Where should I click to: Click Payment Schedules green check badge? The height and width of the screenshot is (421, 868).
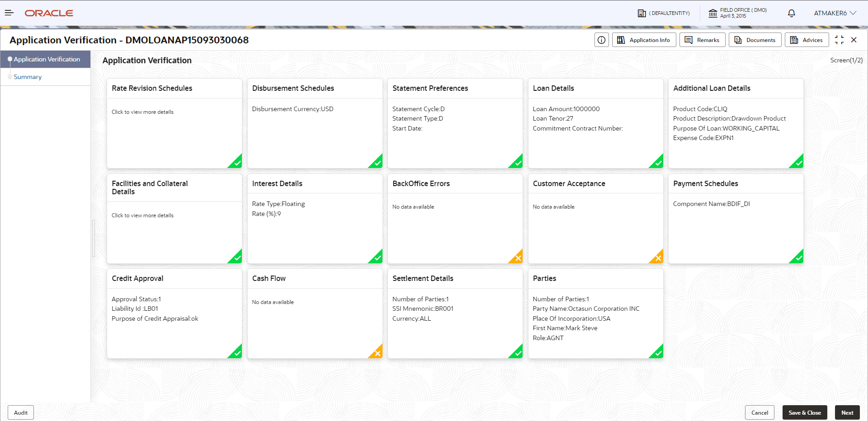coord(798,258)
